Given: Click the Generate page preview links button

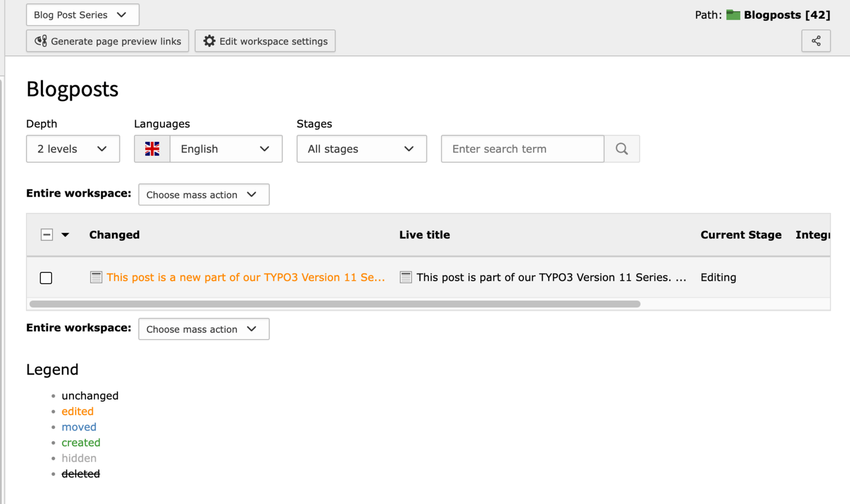Looking at the screenshot, I should point(107,41).
